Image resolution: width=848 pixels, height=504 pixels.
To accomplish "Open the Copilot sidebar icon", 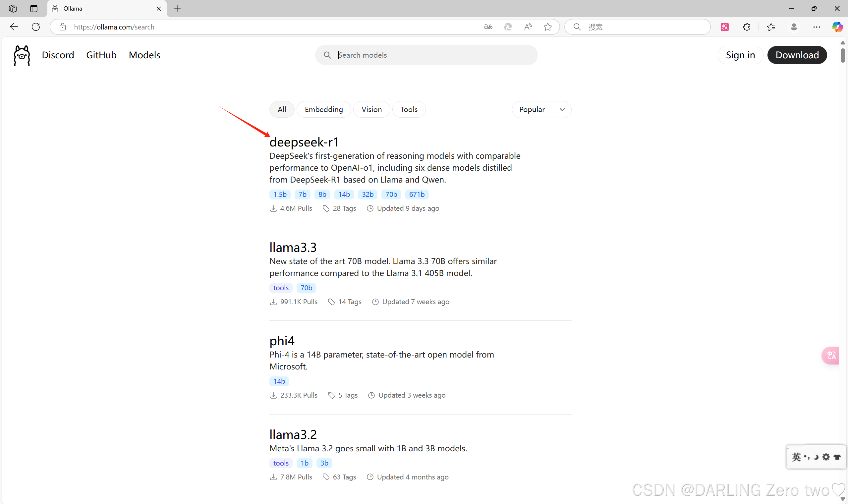I will coord(837,27).
